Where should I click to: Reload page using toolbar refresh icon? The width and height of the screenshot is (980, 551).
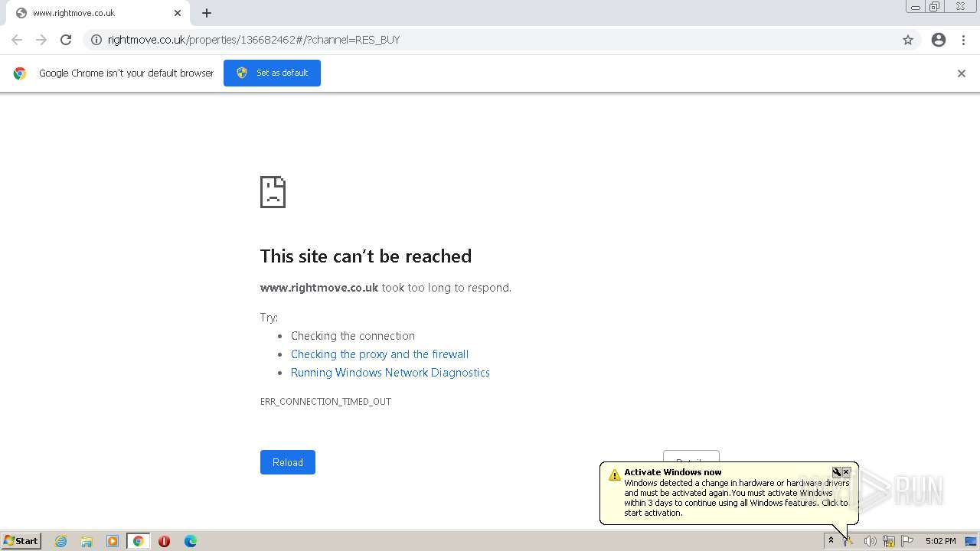(x=66, y=40)
